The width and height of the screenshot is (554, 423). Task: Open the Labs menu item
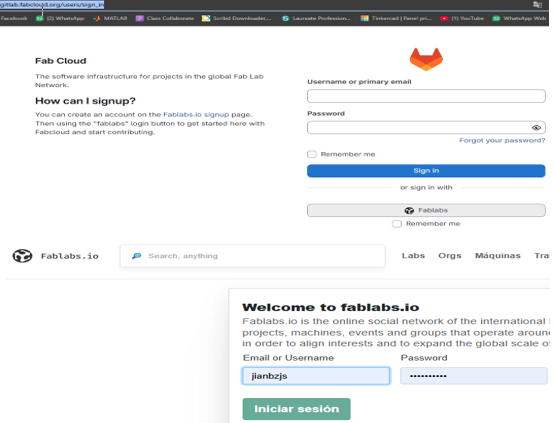tap(413, 255)
